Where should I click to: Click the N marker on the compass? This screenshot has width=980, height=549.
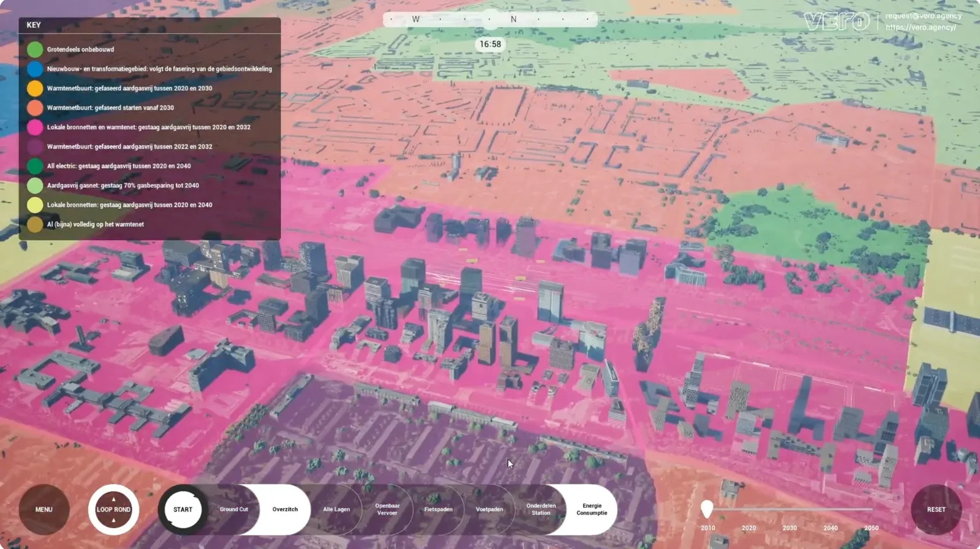point(513,19)
